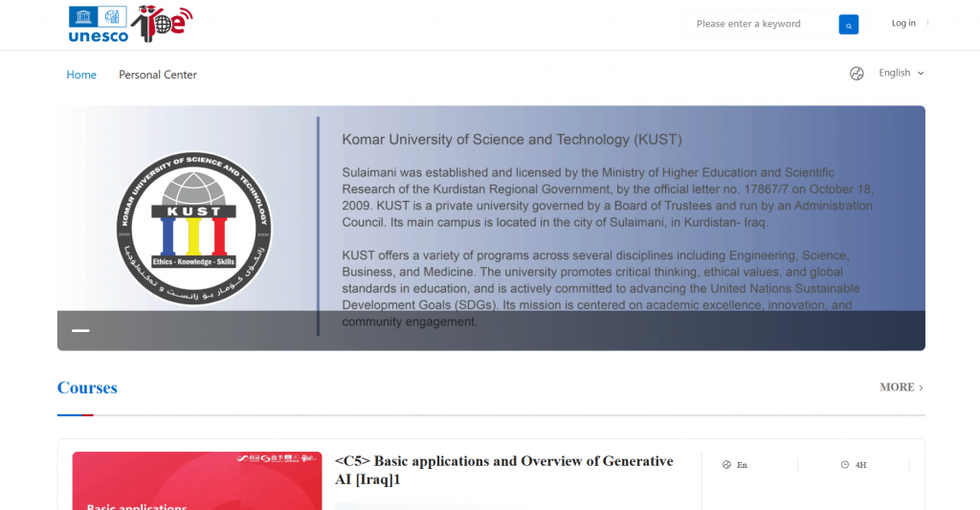The width and height of the screenshot is (980, 510).
Task: Click the white carousel slide indicator dash
Action: [80, 331]
